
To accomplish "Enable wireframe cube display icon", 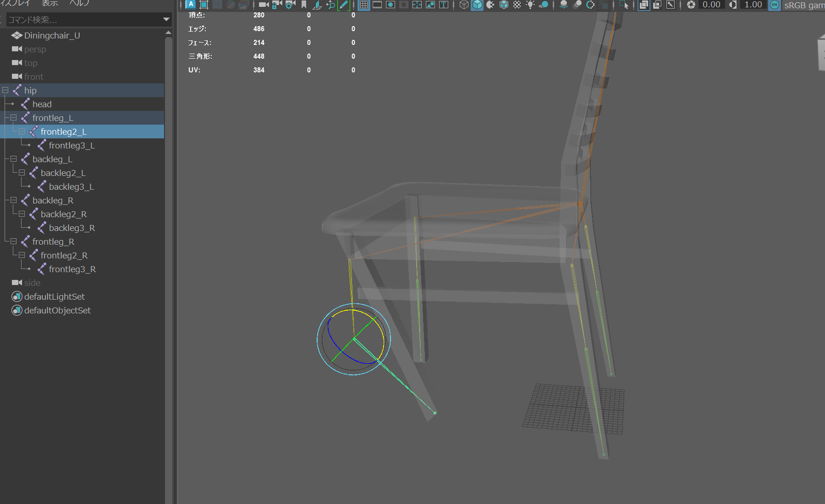I will pyautogui.click(x=464, y=5).
